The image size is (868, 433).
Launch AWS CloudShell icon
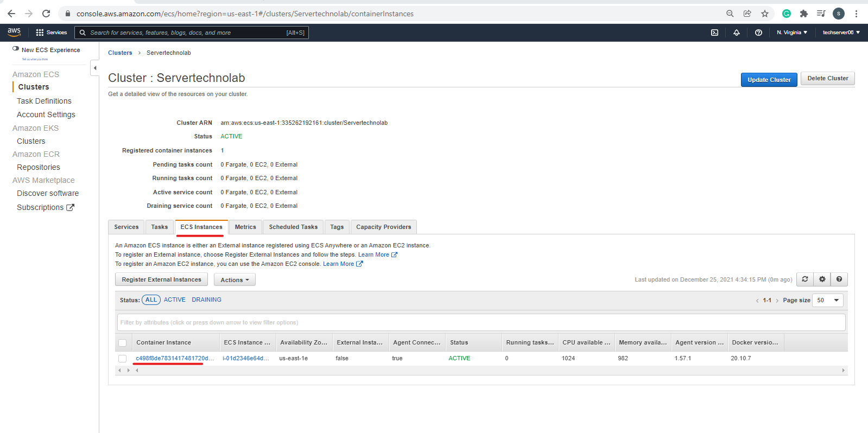714,33
